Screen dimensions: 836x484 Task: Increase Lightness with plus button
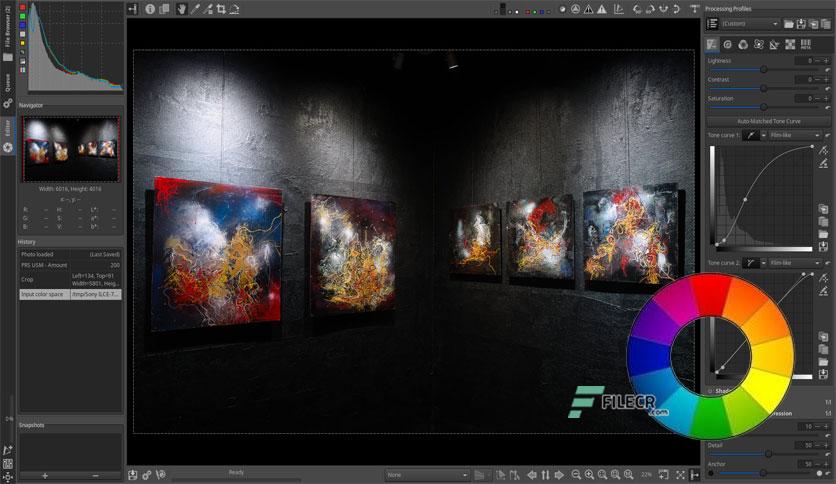click(827, 61)
